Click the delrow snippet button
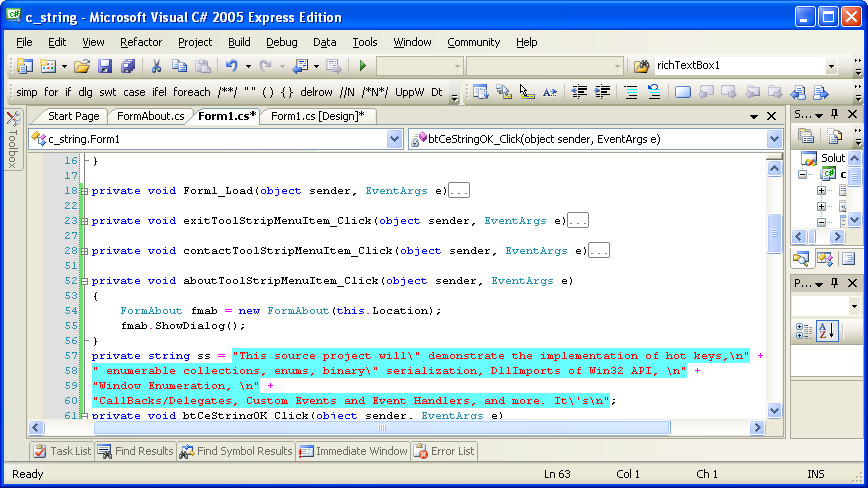The height and width of the screenshot is (488, 868). [x=316, y=92]
